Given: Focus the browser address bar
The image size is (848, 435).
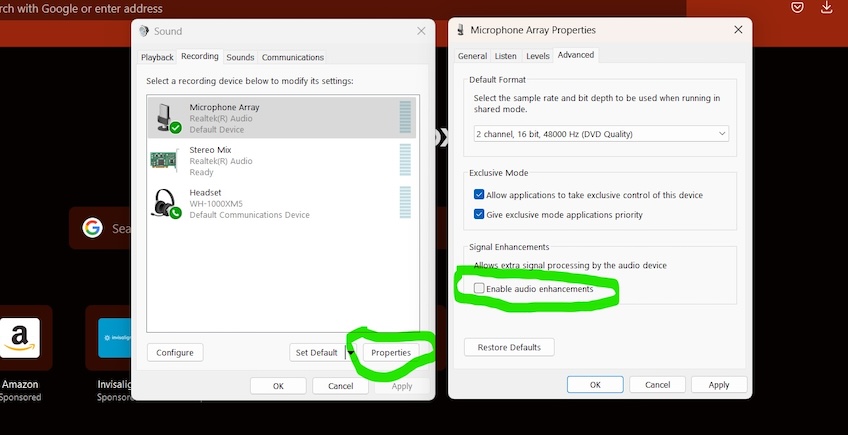Looking at the screenshot, I should [341, 9].
